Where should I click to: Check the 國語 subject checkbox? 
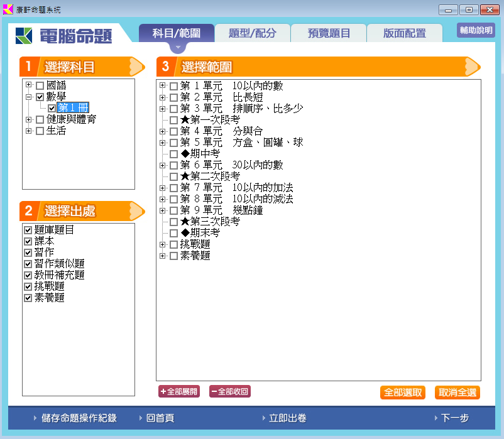pos(40,85)
